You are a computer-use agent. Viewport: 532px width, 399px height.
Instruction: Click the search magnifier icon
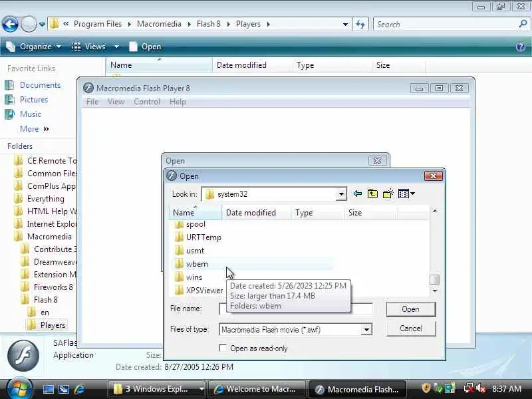click(523, 24)
